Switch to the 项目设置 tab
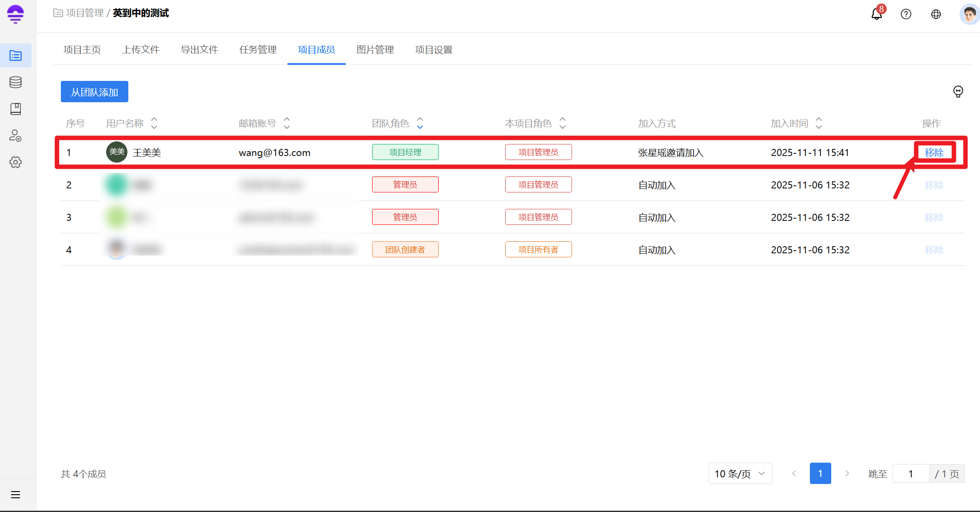 coord(433,50)
